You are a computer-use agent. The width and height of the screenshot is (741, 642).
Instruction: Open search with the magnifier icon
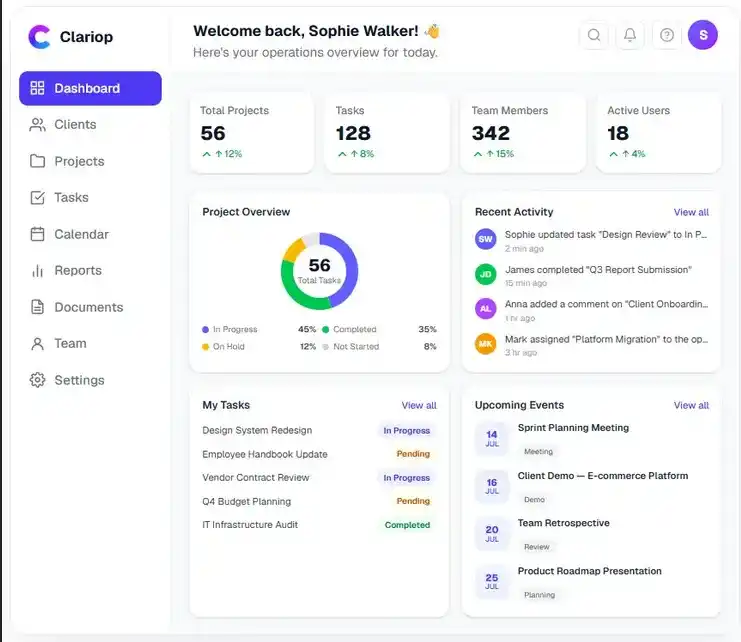tap(594, 35)
